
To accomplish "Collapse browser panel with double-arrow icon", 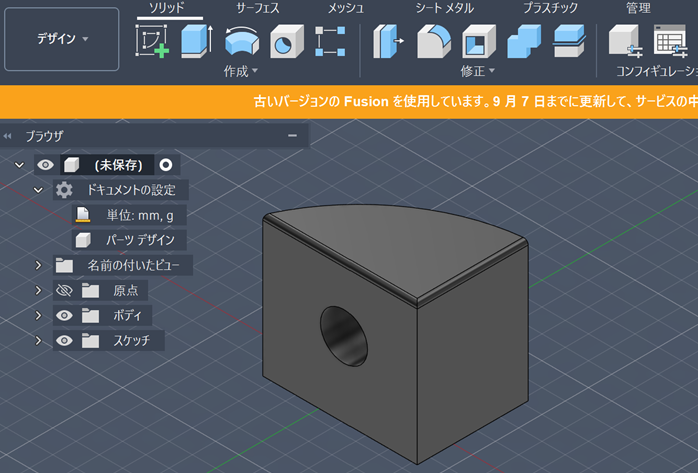I will click(7, 136).
